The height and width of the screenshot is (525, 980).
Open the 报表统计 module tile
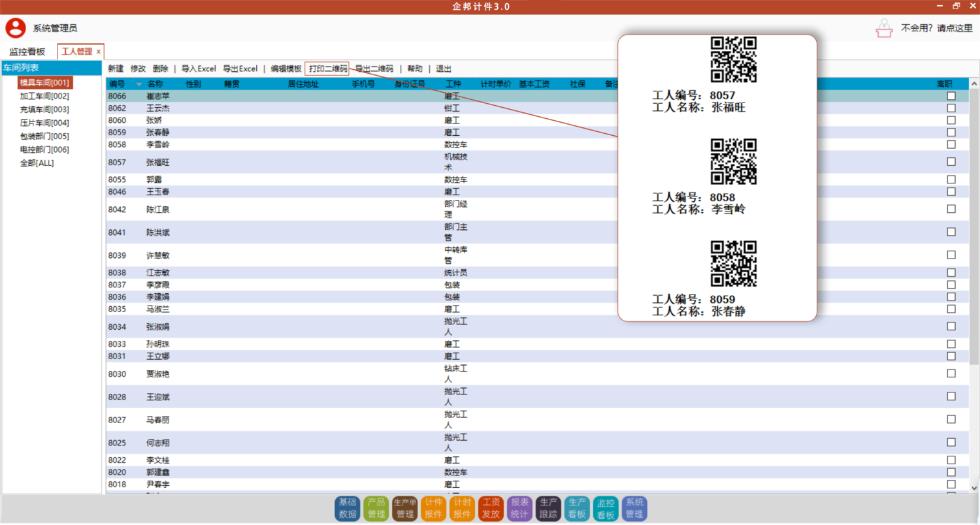point(519,508)
